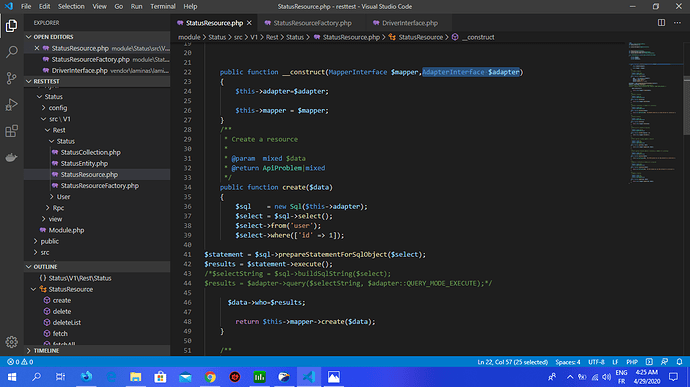
Task: Collapse the RESTTEST folder section
Action: [x=97, y=81]
